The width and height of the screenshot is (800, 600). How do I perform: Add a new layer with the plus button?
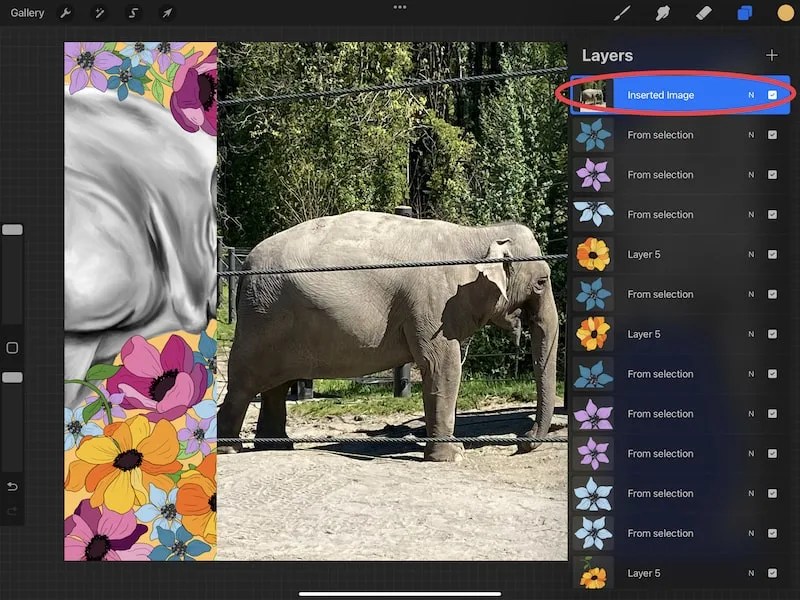[772, 55]
